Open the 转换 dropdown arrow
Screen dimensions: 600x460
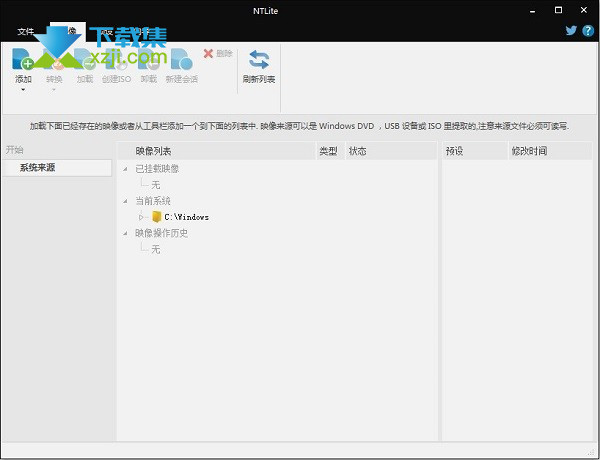[54, 90]
